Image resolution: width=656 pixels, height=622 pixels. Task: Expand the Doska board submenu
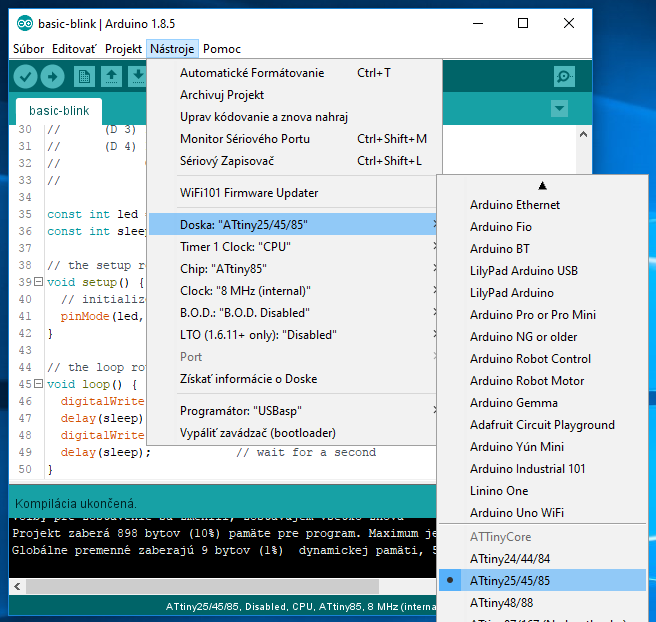tap(293, 225)
